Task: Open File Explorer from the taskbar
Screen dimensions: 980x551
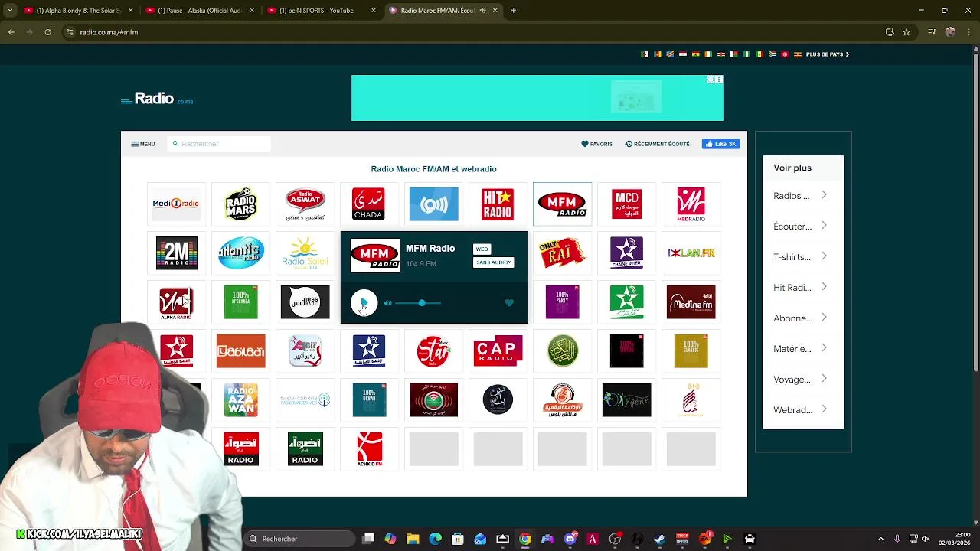Action: (413, 539)
